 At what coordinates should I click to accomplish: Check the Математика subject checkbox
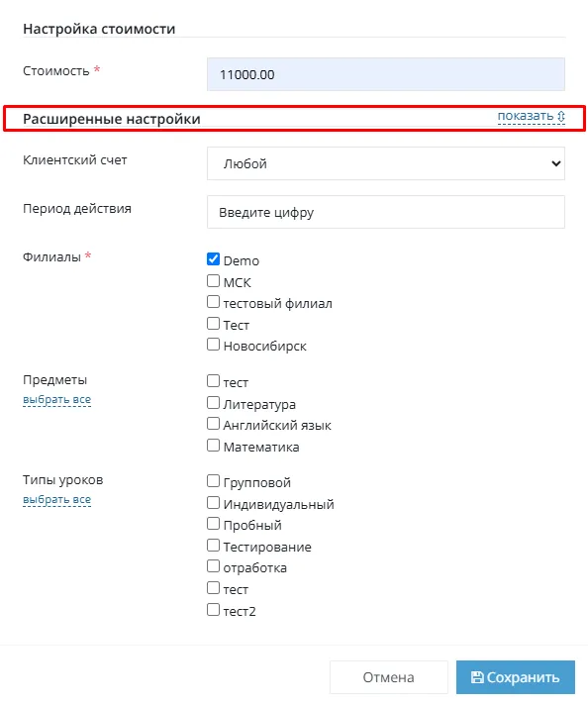point(214,446)
